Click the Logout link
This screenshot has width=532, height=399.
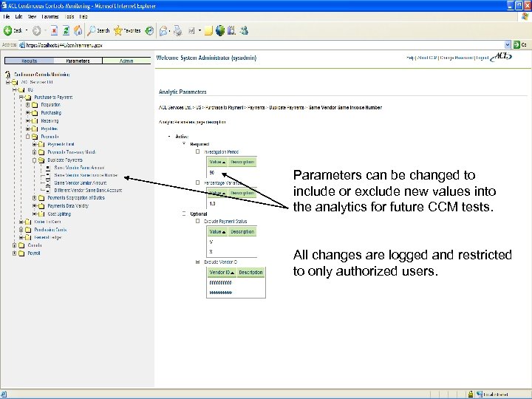click(482, 58)
